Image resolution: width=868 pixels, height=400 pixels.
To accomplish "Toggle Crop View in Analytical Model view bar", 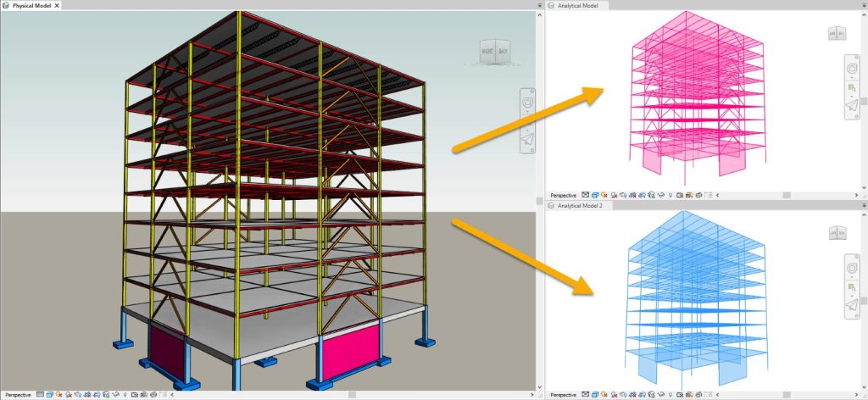I will (632, 195).
